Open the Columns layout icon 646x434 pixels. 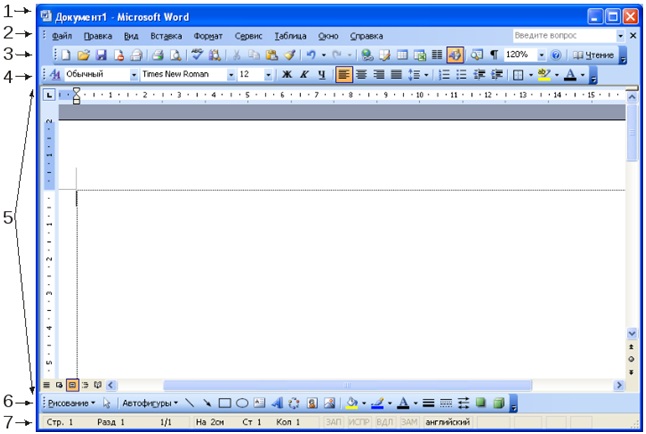pos(437,55)
